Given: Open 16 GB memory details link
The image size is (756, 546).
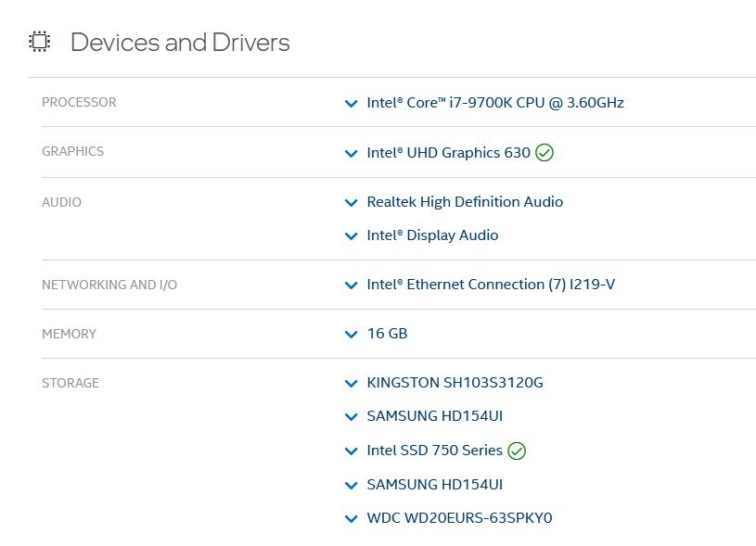Looking at the screenshot, I should point(387,334).
